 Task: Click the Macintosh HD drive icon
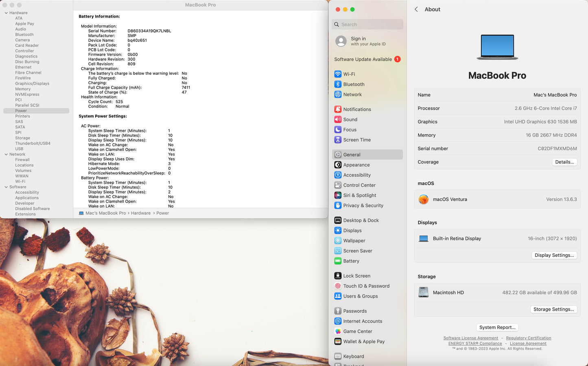pyautogui.click(x=424, y=292)
